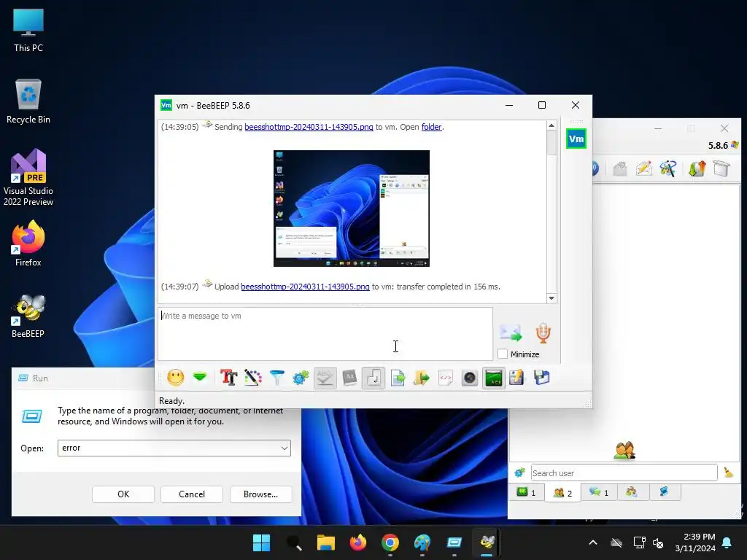This screenshot has height=560, width=747.
Task: Click Cancel in the Run dialog
Action: point(192,494)
